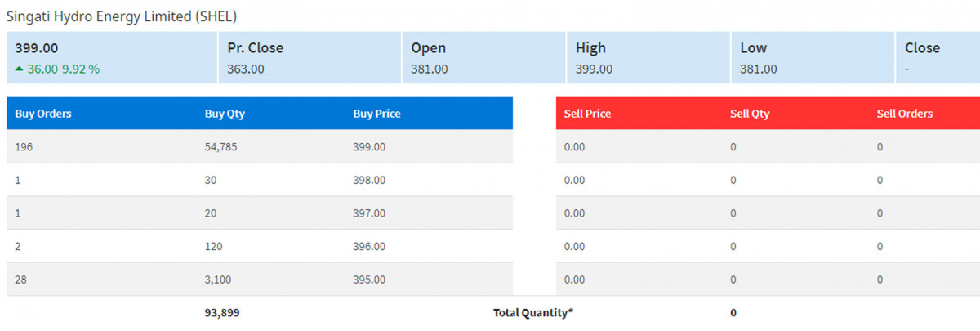Image resolution: width=980 pixels, height=331 pixels.
Task: Click the Total Quantity* label
Action: point(532,312)
